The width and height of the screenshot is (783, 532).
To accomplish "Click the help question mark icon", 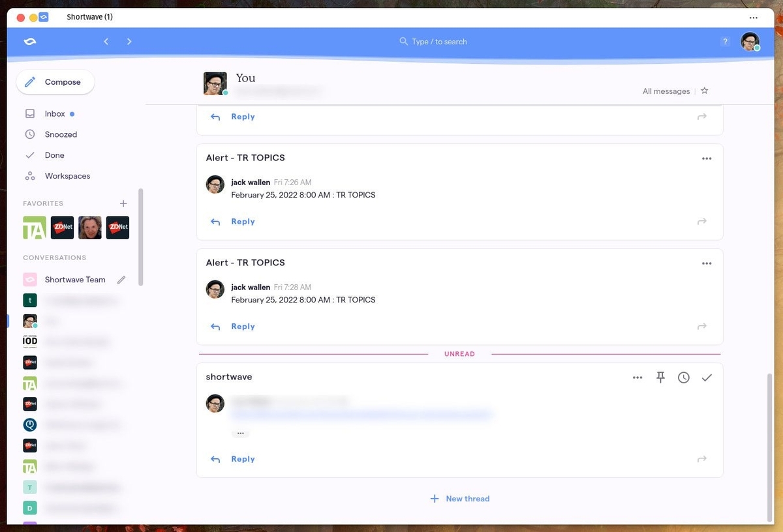I will click(724, 41).
